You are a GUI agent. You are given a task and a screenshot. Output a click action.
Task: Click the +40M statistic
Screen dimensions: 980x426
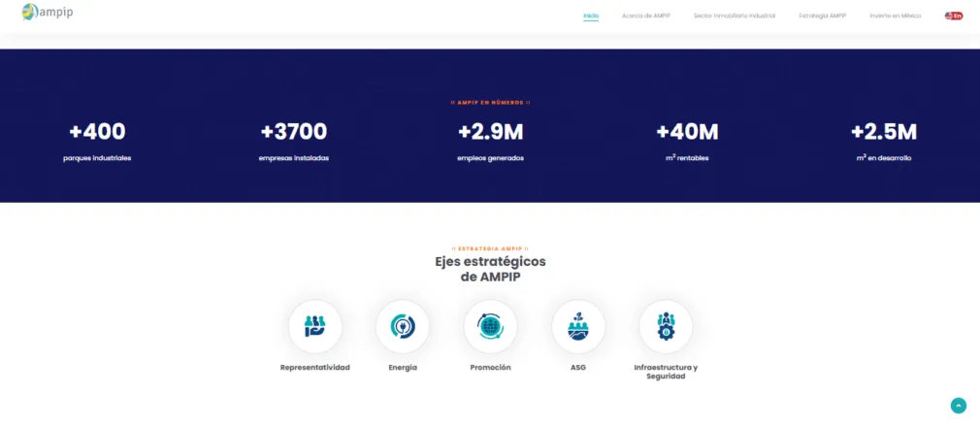(x=688, y=132)
